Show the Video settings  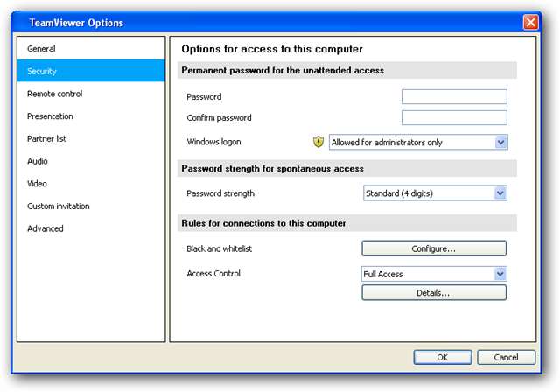pyautogui.click(x=37, y=184)
